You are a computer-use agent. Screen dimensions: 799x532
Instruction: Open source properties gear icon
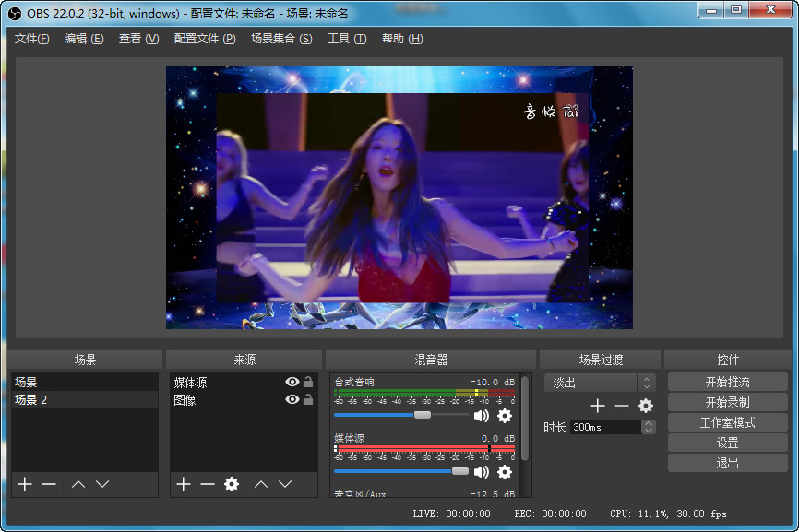[232, 484]
